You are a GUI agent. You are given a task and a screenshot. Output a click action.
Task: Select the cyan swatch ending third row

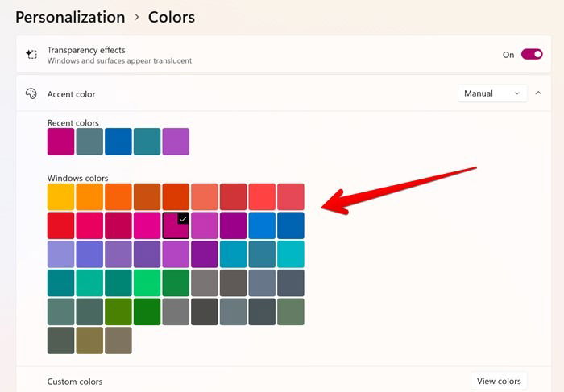point(291,254)
